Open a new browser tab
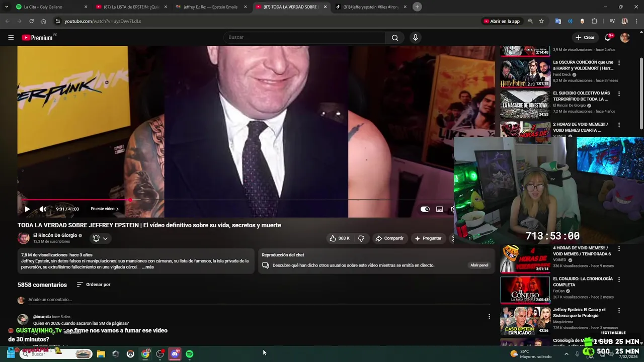644x362 pixels. (417, 7)
